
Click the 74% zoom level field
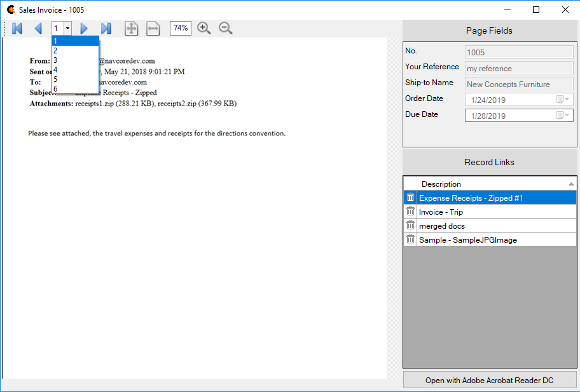tap(180, 28)
